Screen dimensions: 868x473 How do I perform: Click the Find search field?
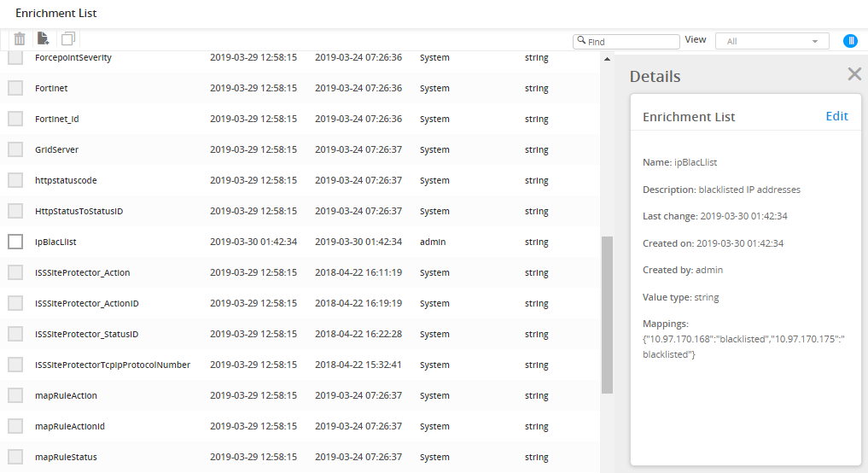point(626,42)
